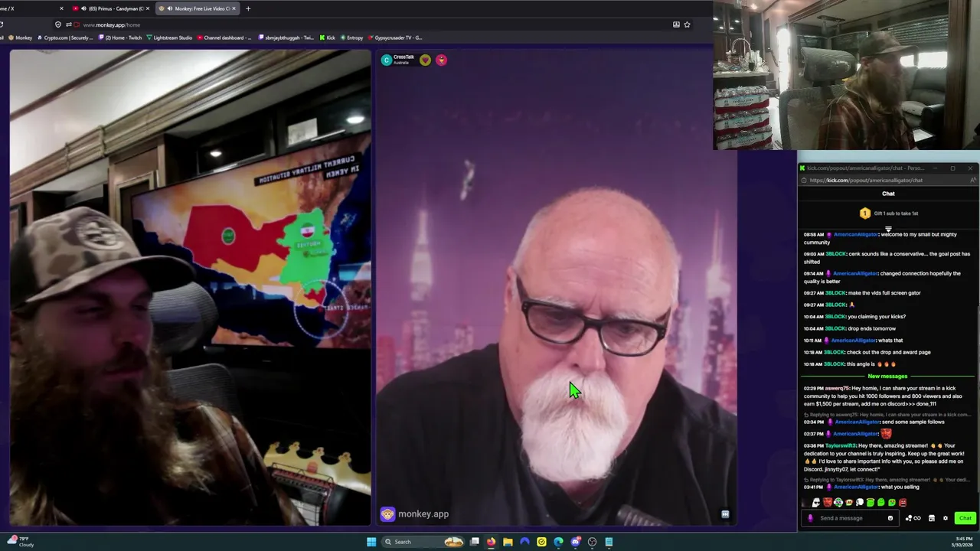
Task: Insert the red bearded face emote
Action: pos(828,503)
